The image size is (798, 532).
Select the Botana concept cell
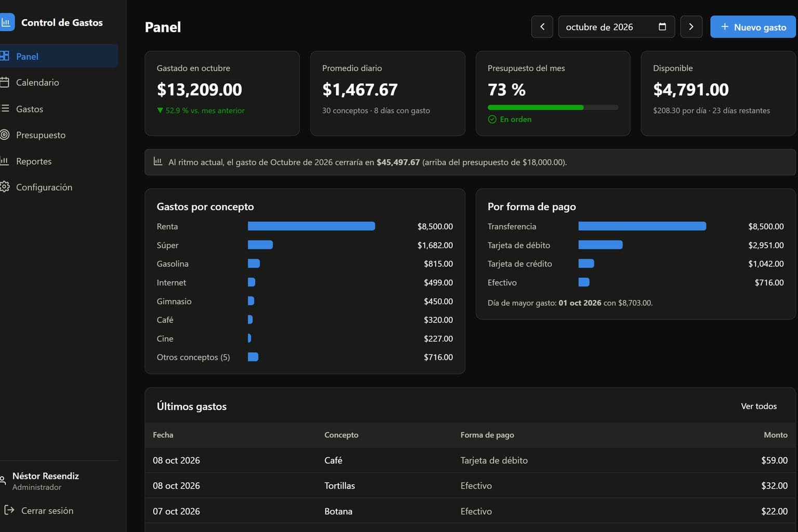click(x=338, y=511)
